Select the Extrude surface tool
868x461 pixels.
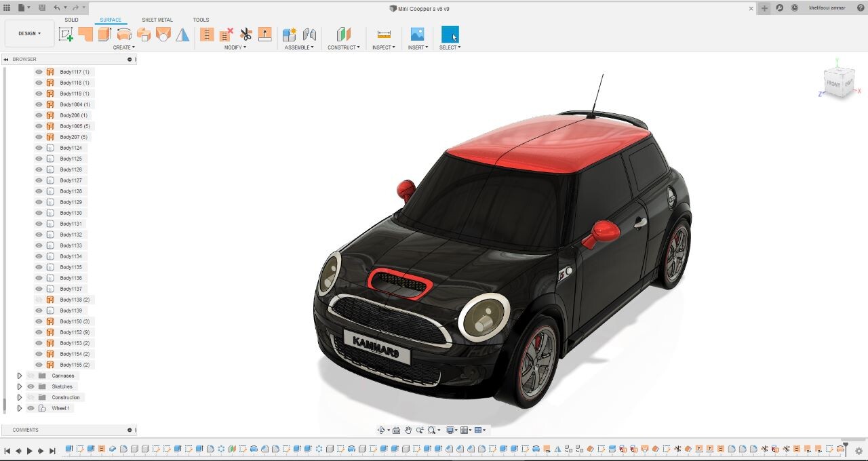click(x=103, y=33)
